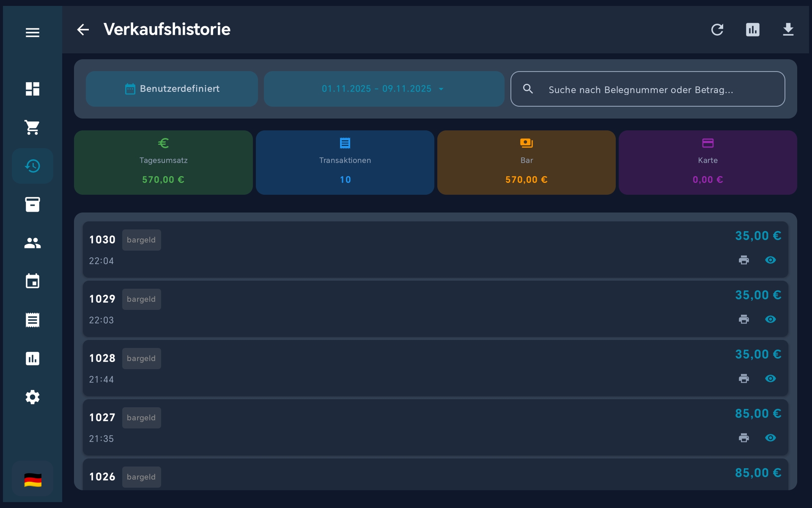
Task: Navigate back with the arrow button
Action: (x=83, y=29)
